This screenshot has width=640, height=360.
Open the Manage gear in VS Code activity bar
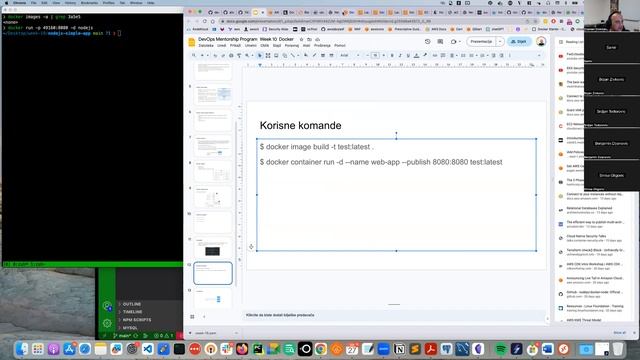[107, 323]
